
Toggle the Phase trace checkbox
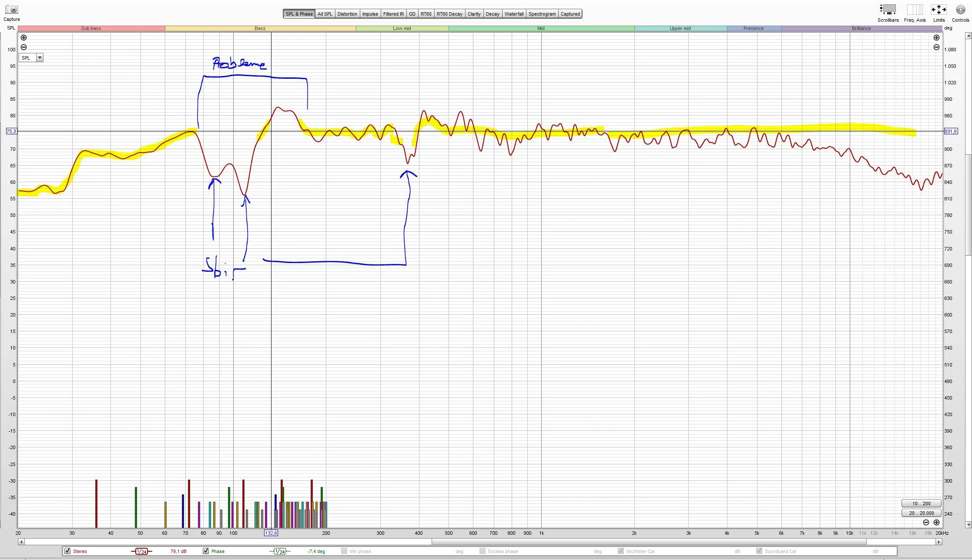pyautogui.click(x=206, y=551)
